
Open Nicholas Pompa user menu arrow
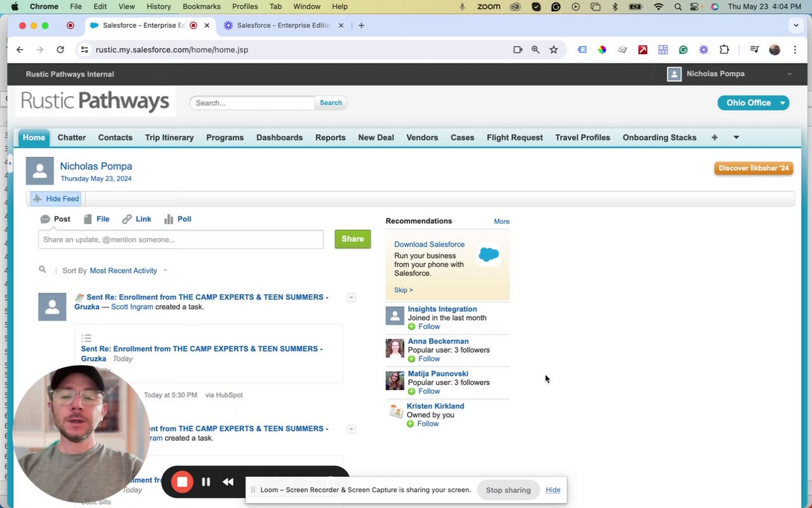click(x=790, y=74)
